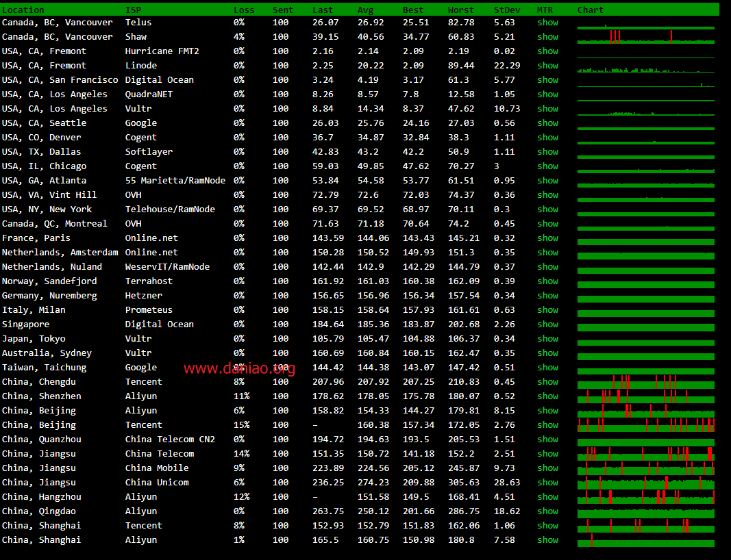Open 'show' for OVH Vint Hill
The image size is (731, 560).
click(547, 195)
